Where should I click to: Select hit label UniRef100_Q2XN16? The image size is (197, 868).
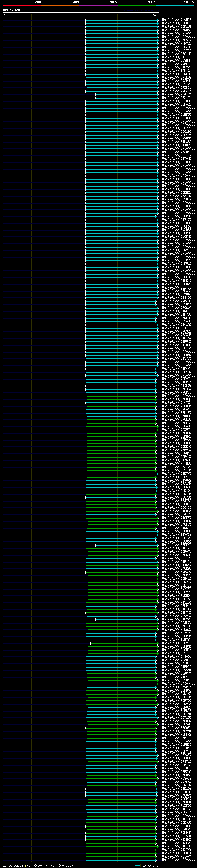coord(177,304)
